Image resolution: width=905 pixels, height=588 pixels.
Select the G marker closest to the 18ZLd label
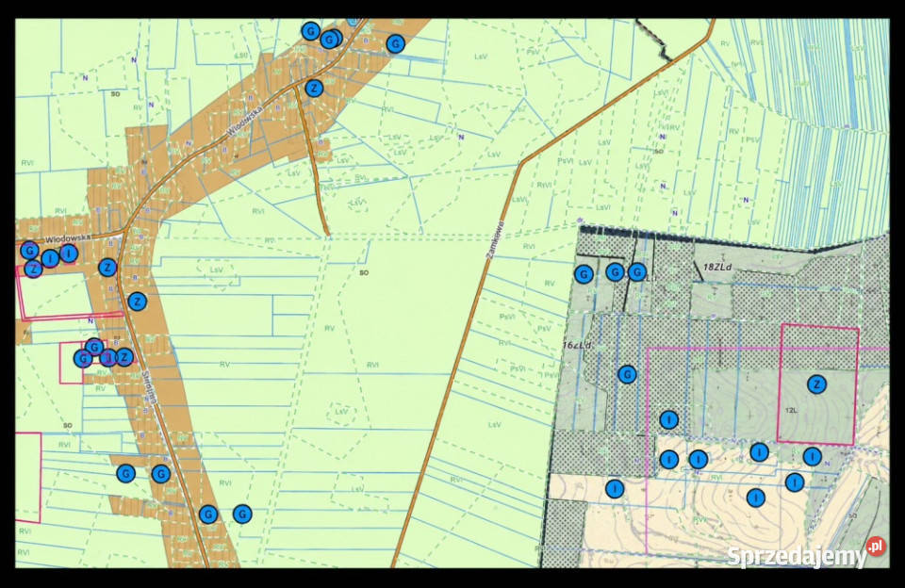click(x=636, y=271)
